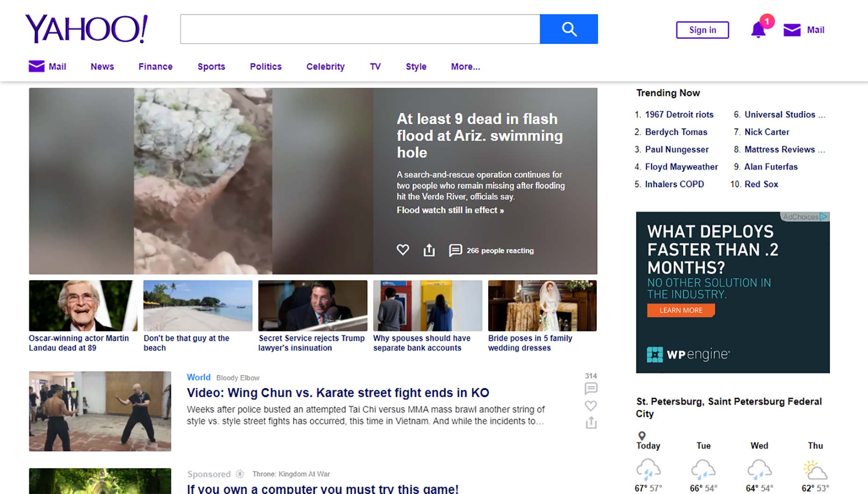Click the '266 people reacting' text
868x494 pixels.
[500, 251]
